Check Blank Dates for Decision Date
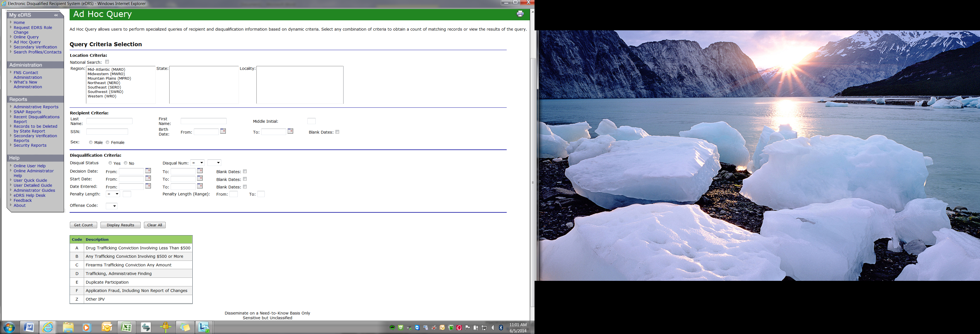This screenshot has height=334, width=980. pos(245,171)
